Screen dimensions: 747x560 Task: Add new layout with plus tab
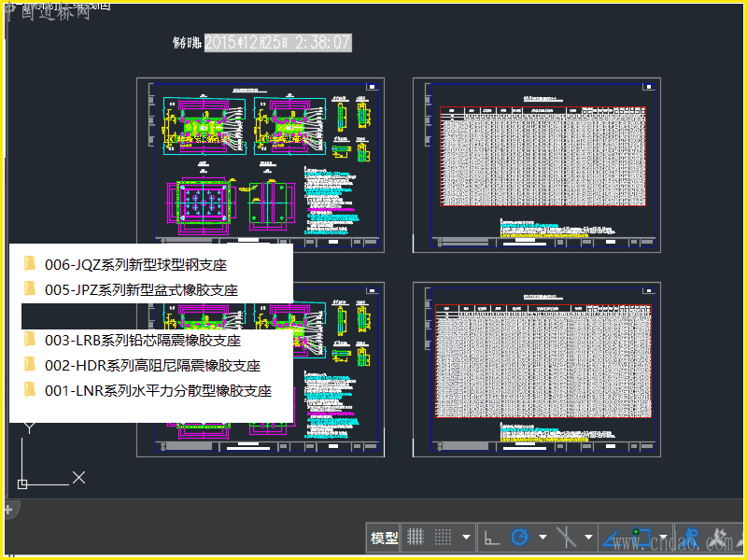[8, 510]
